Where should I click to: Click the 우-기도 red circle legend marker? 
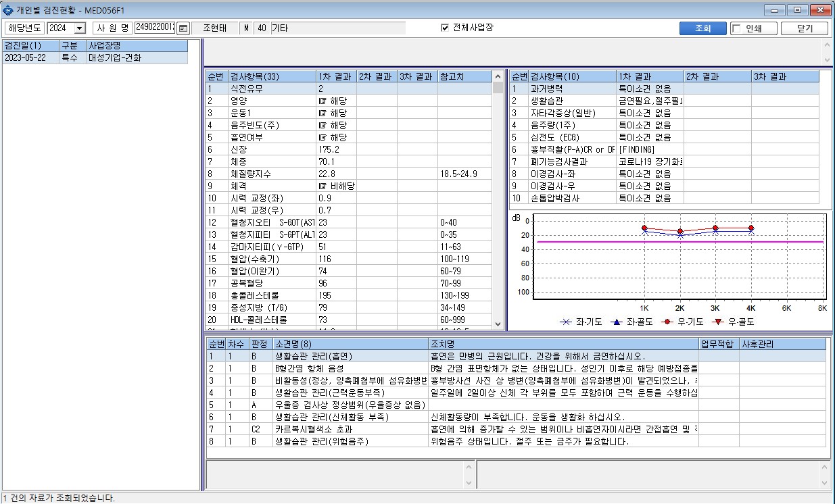pos(669,322)
